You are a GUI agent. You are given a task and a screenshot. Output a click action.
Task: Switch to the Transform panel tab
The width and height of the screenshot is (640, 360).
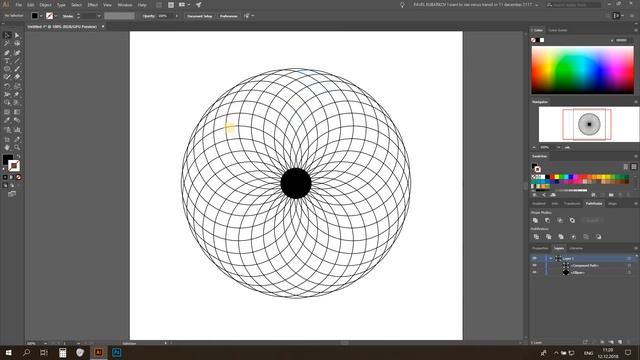572,203
